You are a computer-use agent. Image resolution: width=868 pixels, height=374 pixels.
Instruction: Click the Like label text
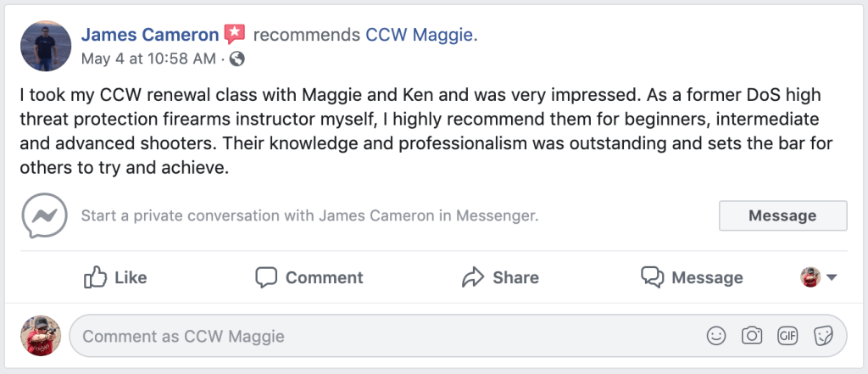click(x=131, y=277)
